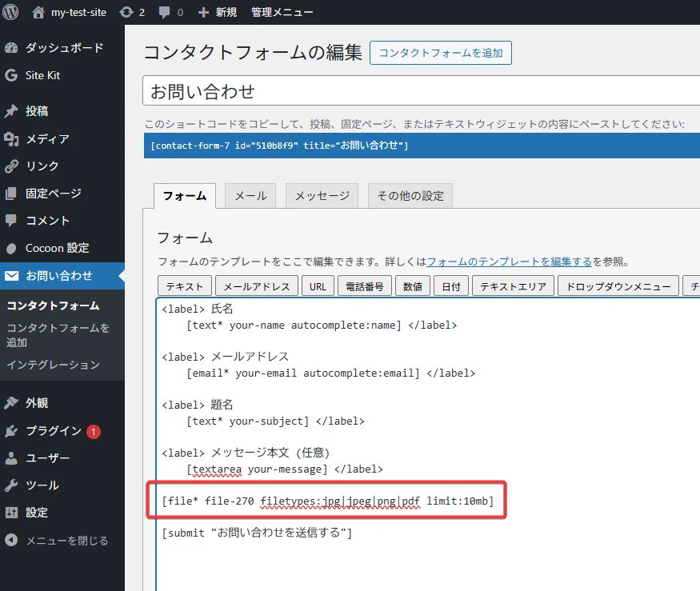
Task: Insert a 電話番号 tag
Action: point(364,286)
